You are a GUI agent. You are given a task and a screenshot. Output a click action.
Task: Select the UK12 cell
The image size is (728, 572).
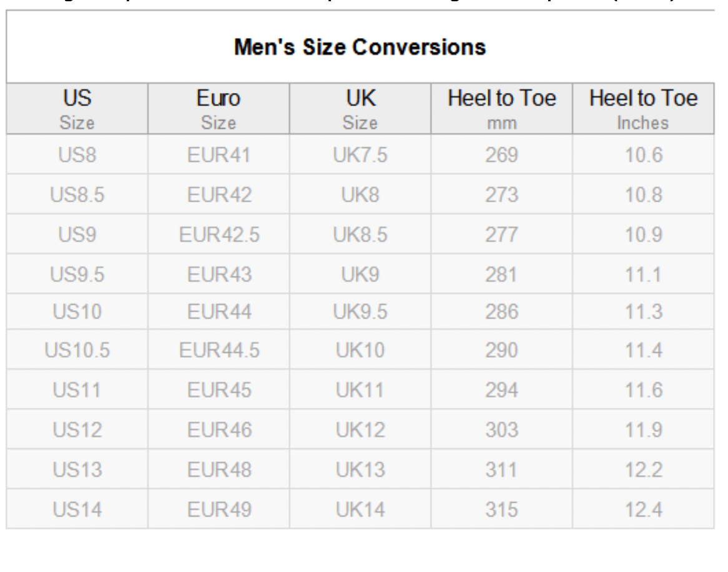click(360, 430)
